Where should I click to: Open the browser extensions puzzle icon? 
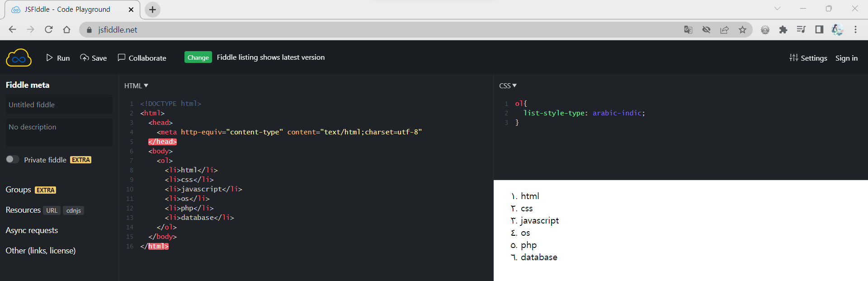[x=783, y=30]
